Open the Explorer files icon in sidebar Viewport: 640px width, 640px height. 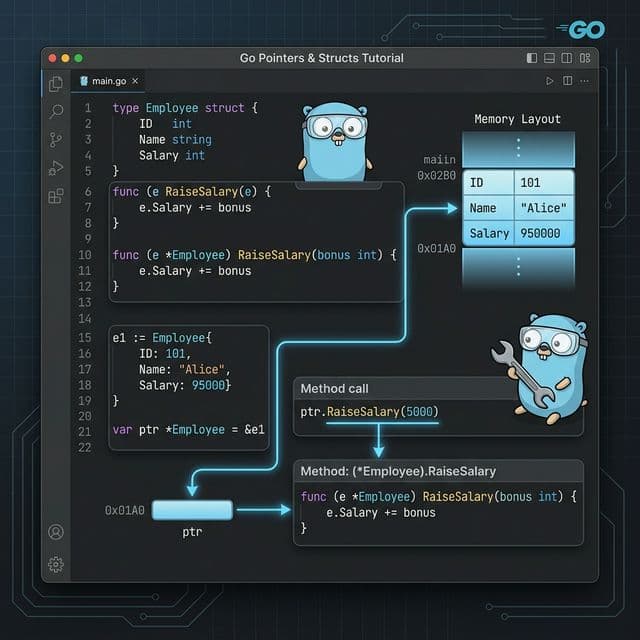point(56,84)
